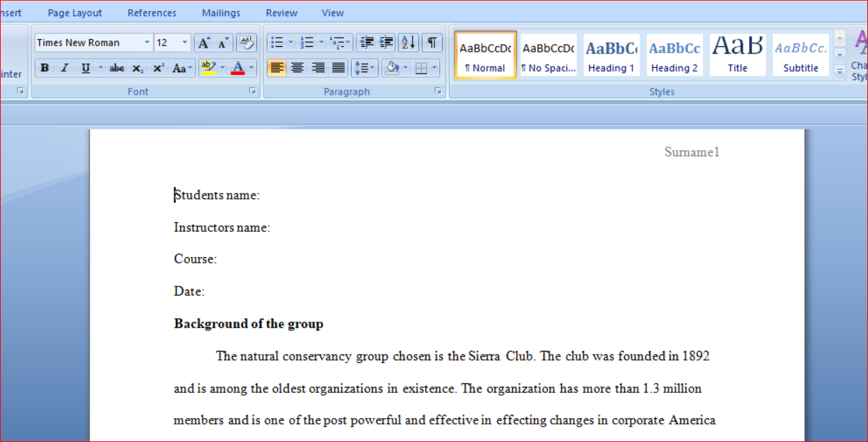Apply the Heading 2 style
This screenshot has height=442, width=868.
tap(674, 55)
